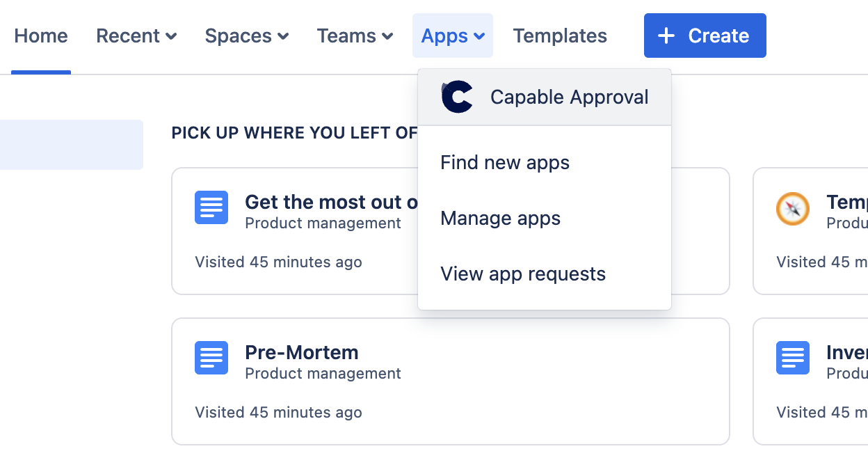Click the compass icon on the template card
This screenshot has width=868, height=458.
(x=793, y=208)
